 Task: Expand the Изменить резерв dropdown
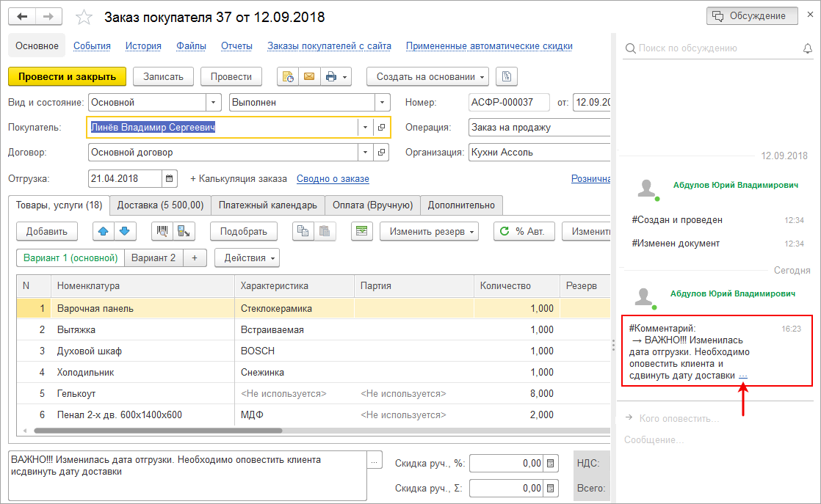tap(429, 231)
